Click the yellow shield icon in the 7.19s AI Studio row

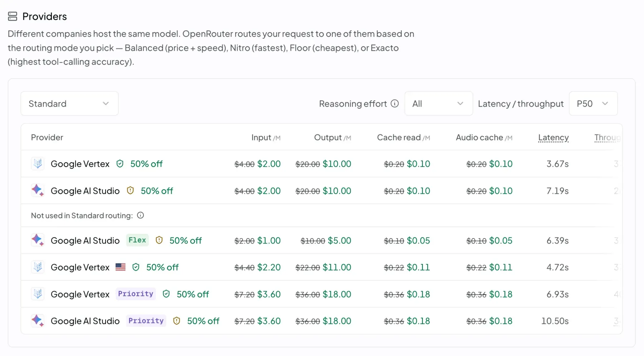pyautogui.click(x=131, y=191)
